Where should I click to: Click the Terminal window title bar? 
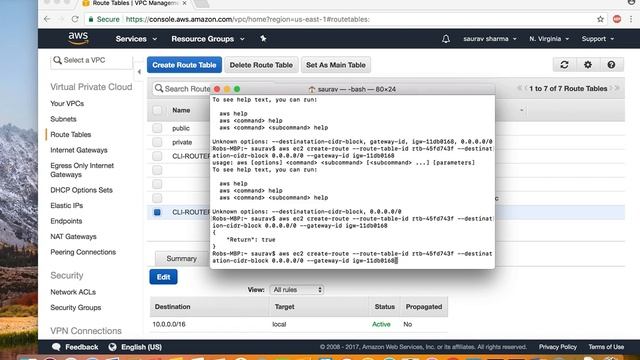click(x=352, y=89)
